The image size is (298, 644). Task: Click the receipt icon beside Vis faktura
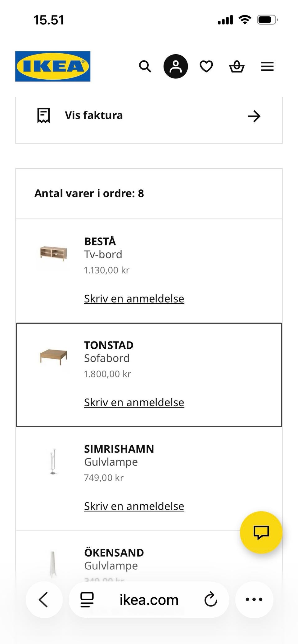pos(43,116)
